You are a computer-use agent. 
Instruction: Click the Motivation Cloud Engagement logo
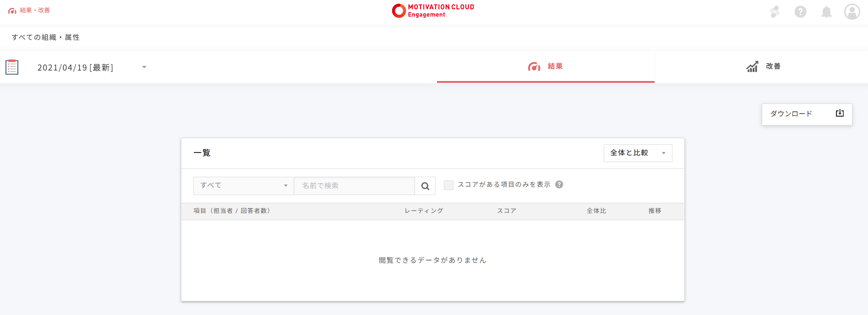pyautogui.click(x=433, y=11)
